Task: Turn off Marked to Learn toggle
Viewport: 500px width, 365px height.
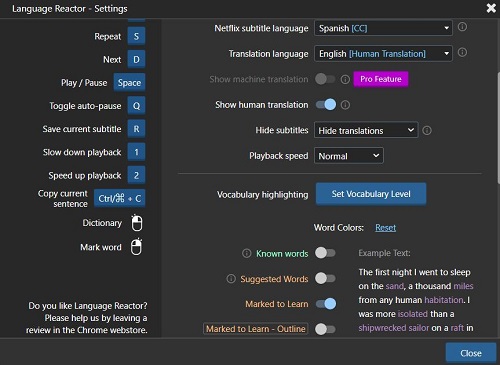Action: click(x=326, y=304)
